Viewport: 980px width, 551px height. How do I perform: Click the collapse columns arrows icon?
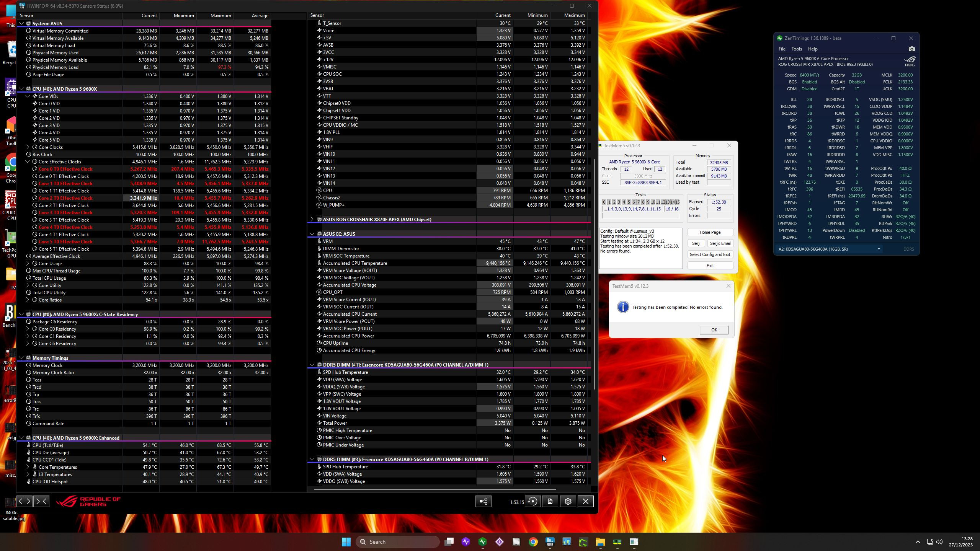pos(41,501)
